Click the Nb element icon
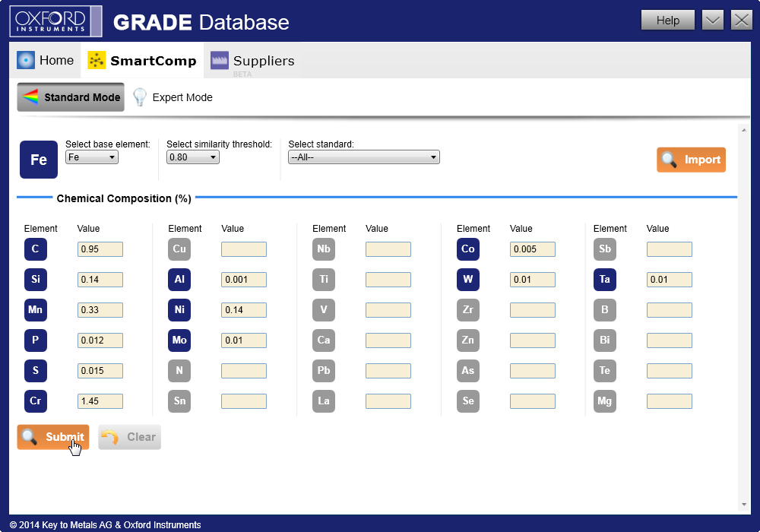760x532 pixels. [324, 249]
